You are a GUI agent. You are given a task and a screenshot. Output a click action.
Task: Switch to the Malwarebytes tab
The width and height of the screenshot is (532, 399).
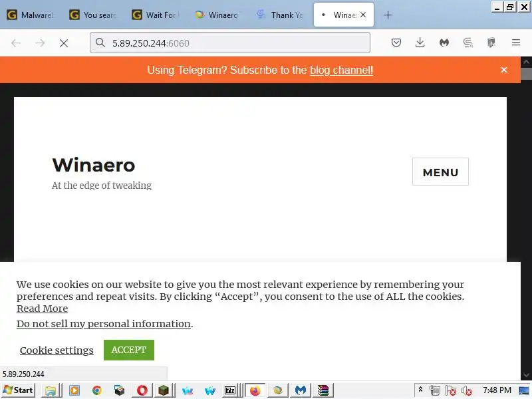31,15
